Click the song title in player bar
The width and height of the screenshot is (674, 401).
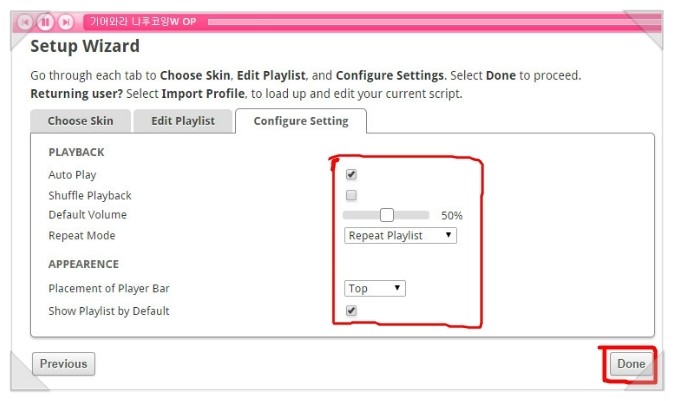click(143, 21)
